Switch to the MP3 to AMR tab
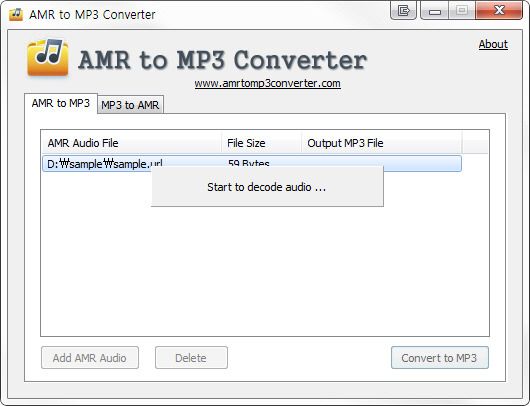 click(x=130, y=105)
